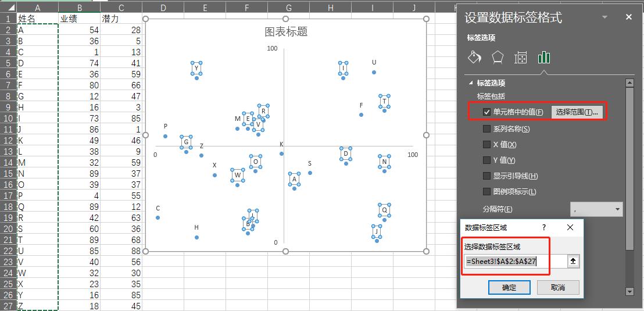Click the pane scrollbar up arrow
Screen dimensions: 644x311
[629, 83]
